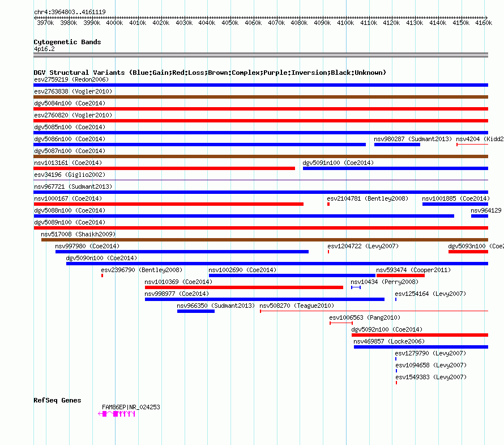Click nsv1000167 (Coe2014) variant label
The height and width of the screenshot is (445, 504).
point(68,198)
